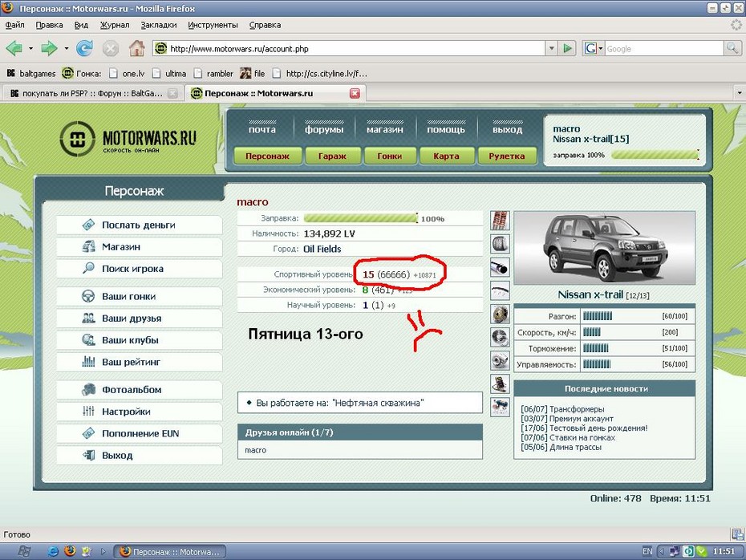Open the Файл menu
This screenshot has width=746, height=560.
coord(14,25)
